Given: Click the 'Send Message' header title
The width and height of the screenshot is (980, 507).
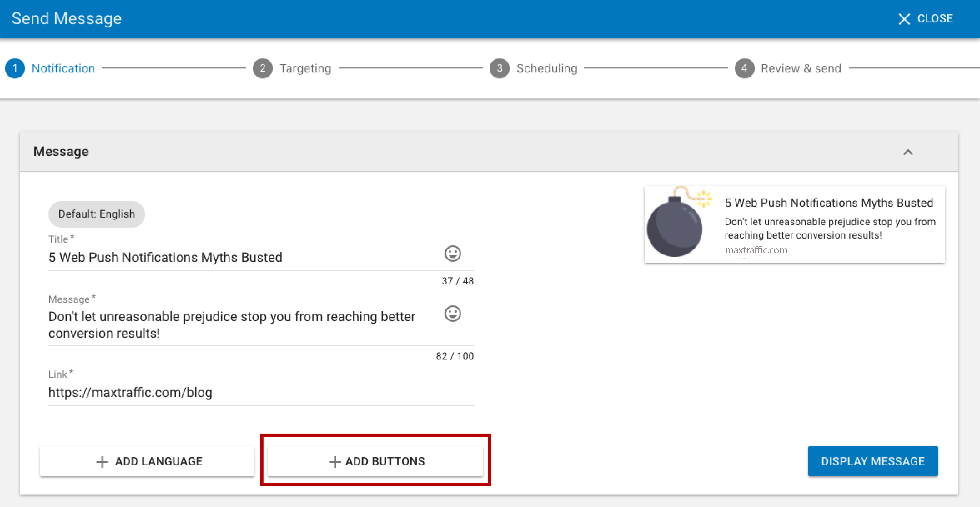Looking at the screenshot, I should point(67,19).
